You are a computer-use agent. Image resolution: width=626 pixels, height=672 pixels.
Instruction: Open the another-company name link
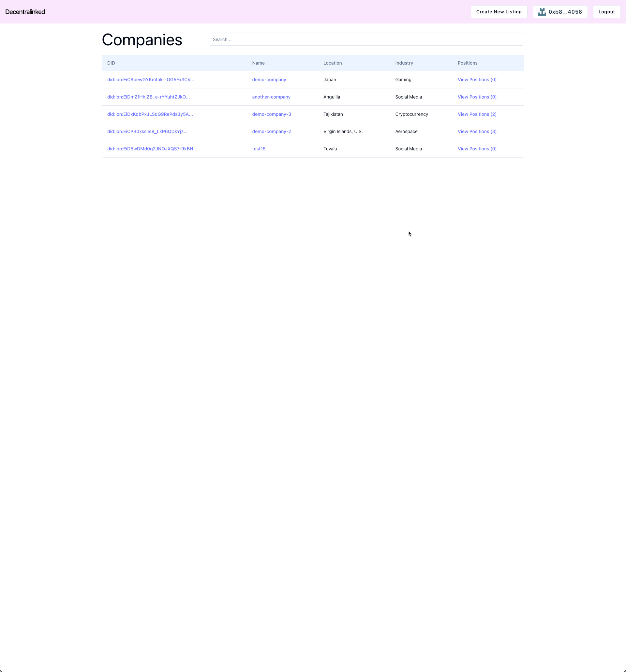[271, 97]
